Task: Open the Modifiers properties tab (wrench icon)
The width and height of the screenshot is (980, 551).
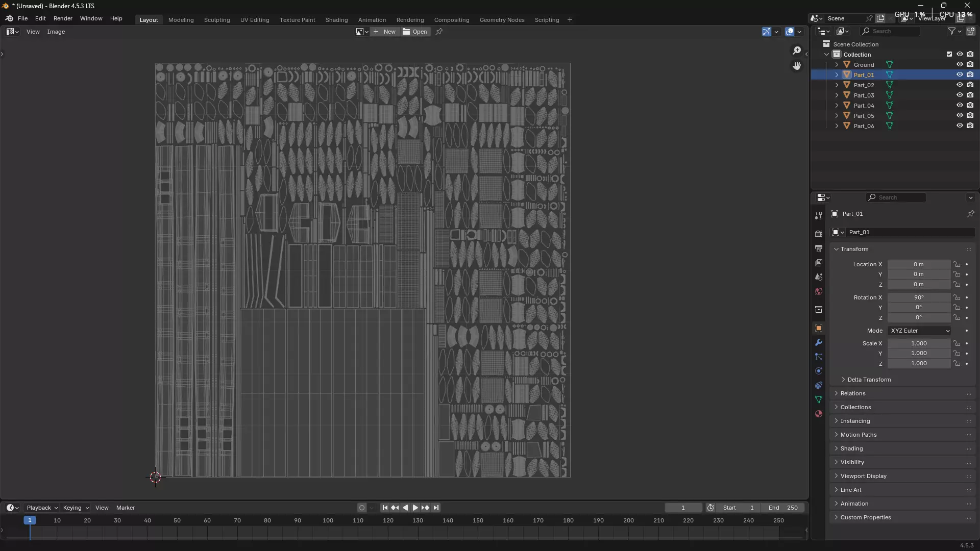Action: click(819, 342)
